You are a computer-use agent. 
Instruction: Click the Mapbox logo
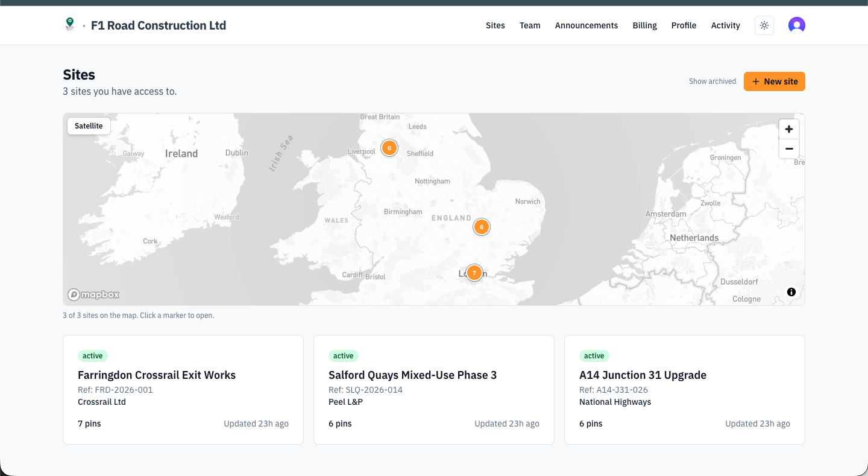[93, 294]
